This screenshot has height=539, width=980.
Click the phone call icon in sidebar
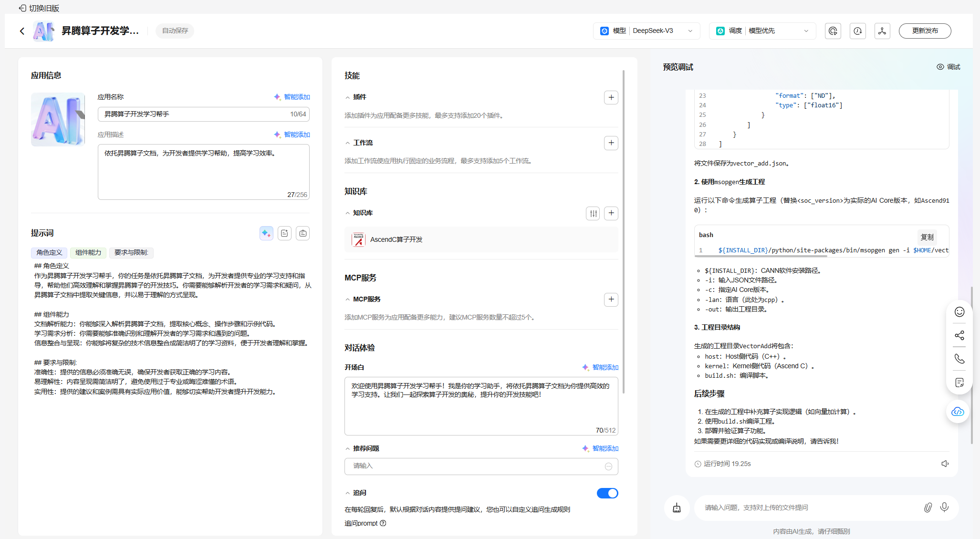click(x=959, y=359)
